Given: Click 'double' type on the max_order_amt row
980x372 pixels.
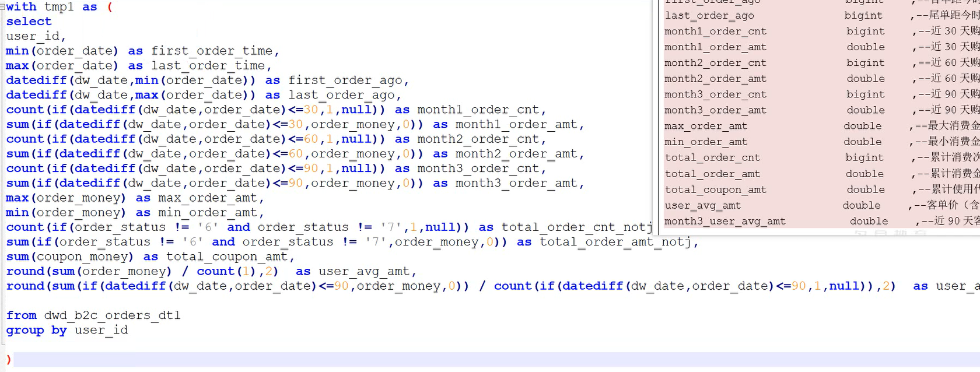Looking at the screenshot, I should (863, 126).
